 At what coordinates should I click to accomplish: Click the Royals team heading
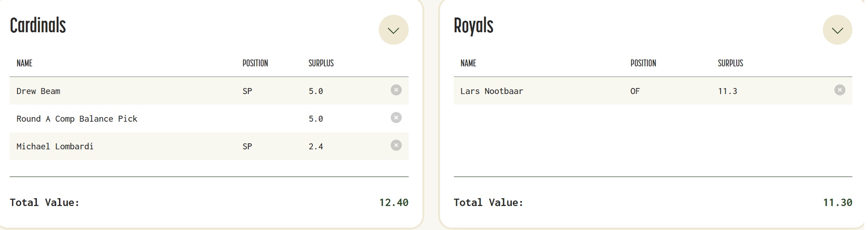coord(473,25)
